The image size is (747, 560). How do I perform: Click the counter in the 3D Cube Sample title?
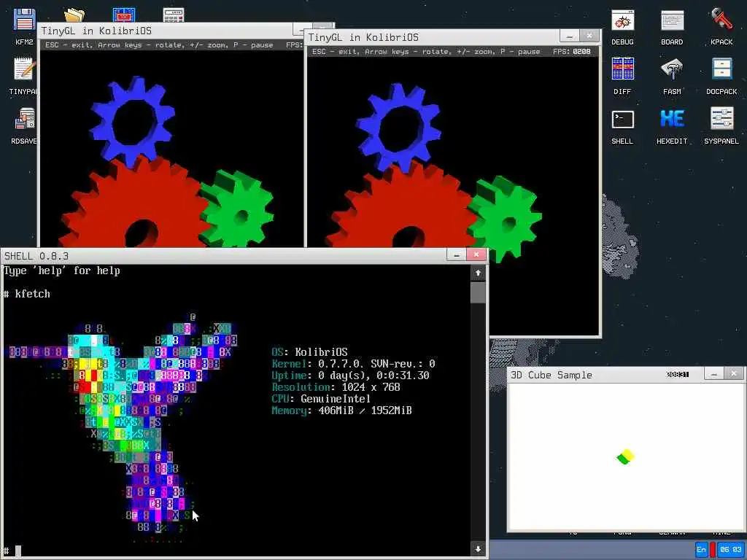678,374
